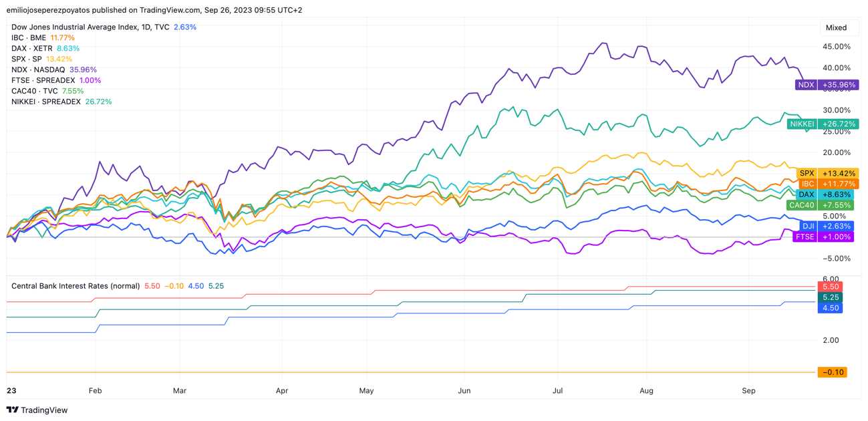Select the magenta FTSE +1.00% axis label

823,237
